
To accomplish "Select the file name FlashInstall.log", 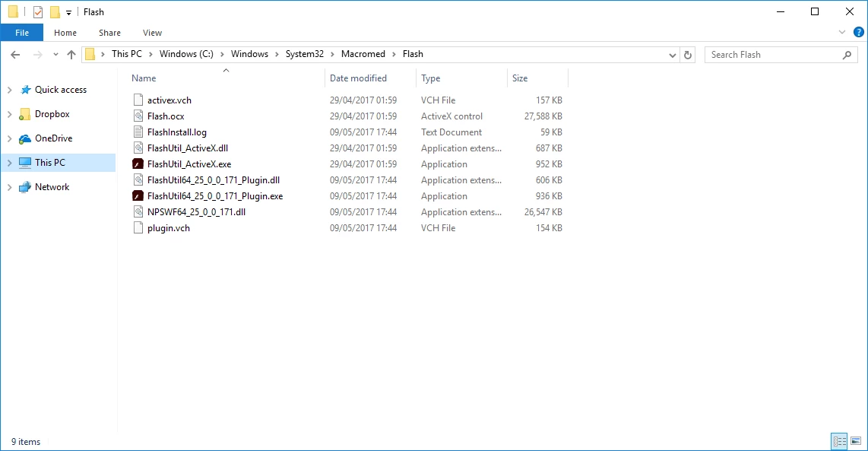I will coord(176,132).
